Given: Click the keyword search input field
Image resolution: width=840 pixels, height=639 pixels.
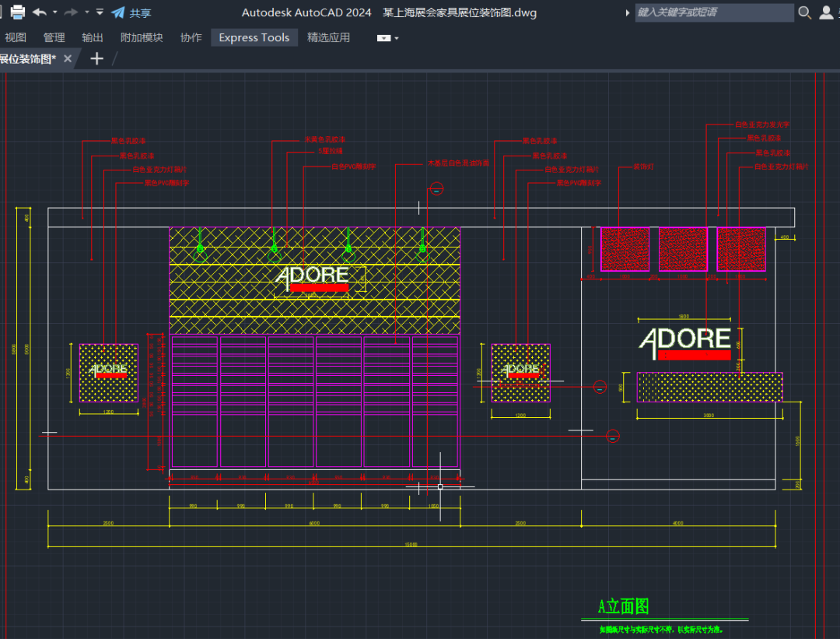Looking at the screenshot, I should (714, 12).
